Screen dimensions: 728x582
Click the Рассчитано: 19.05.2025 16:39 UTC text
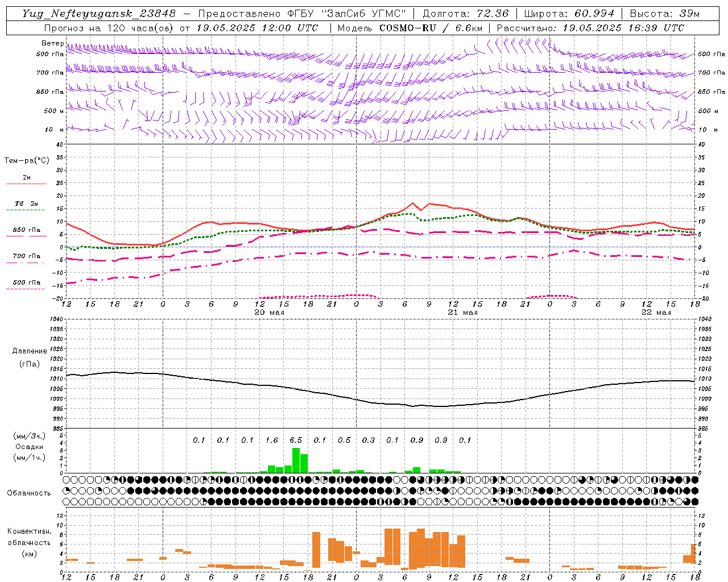(x=590, y=28)
